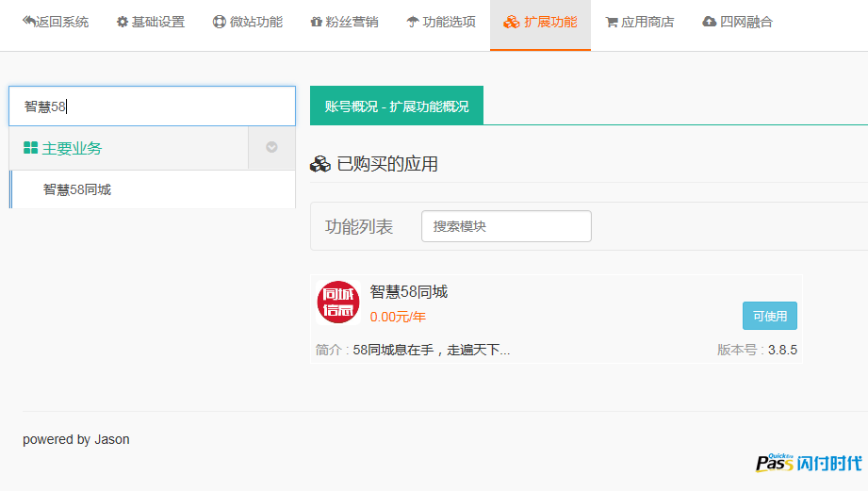
Task: Focus the sidebar search field with 智慧58
Action: pyautogui.click(x=153, y=106)
